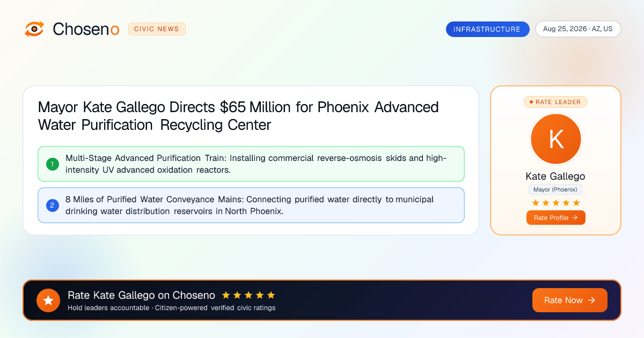Select the Multi-Stage Advanced Purification Train item
Image resolution: width=644 pixels, height=338 pixels.
(251, 164)
